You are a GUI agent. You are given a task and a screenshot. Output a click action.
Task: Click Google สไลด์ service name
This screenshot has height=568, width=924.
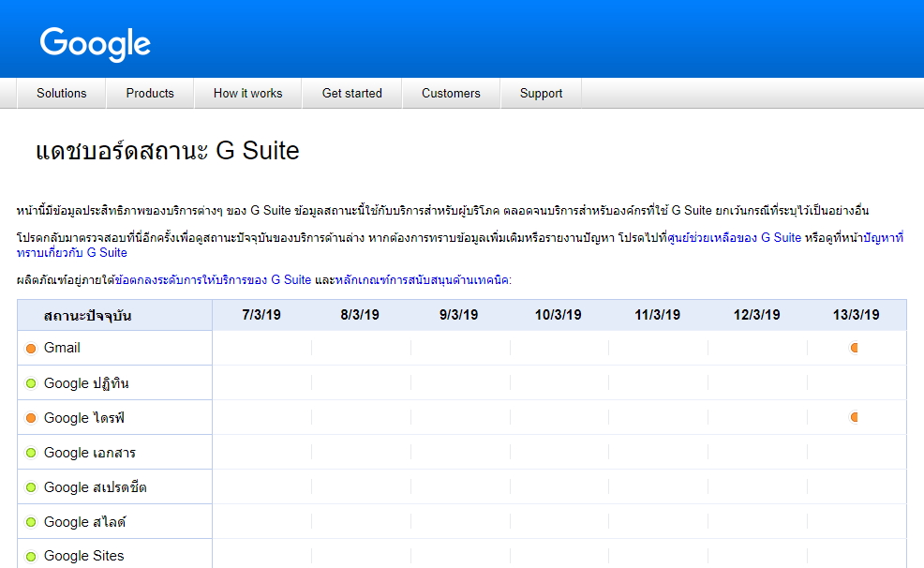pyautogui.click(x=85, y=522)
